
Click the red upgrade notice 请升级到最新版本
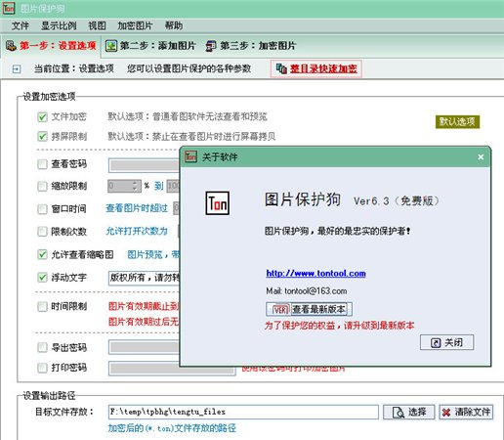click(x=379, y=326)
